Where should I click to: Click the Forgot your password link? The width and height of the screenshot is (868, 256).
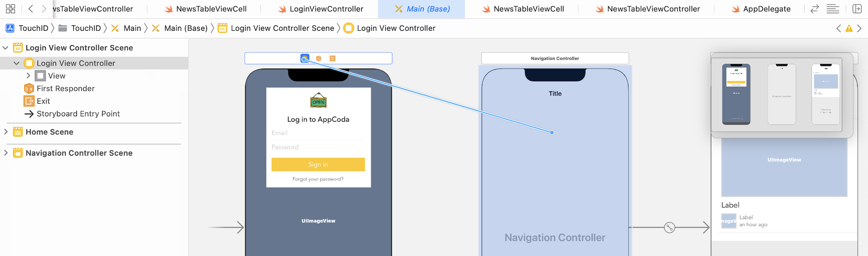pyautogui.click(x=318, y=179)
